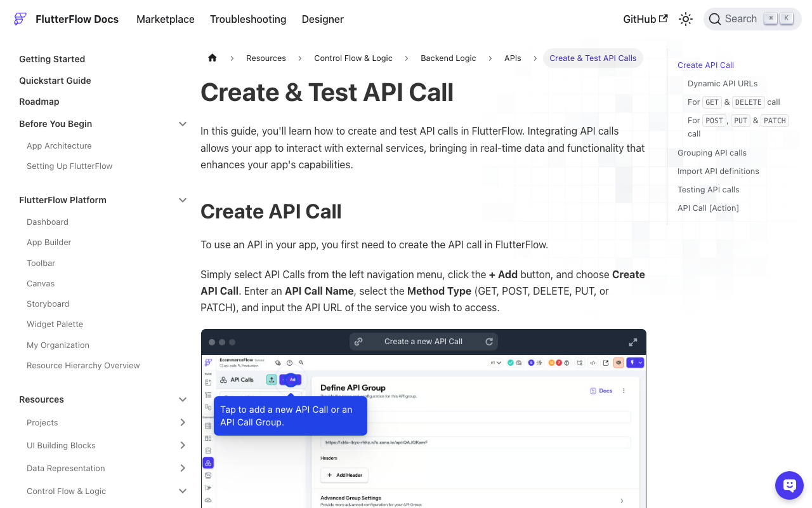Open the Quickstart Guide page

pos(55,81)
